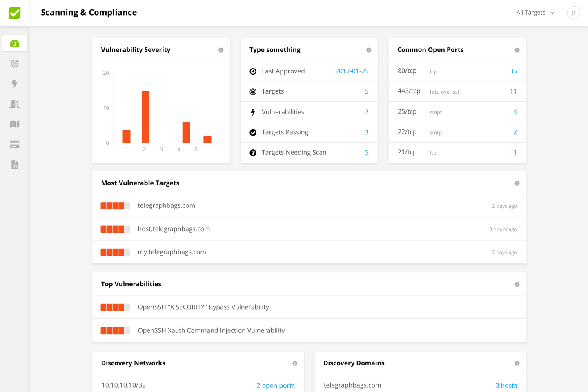The width and height of the screenshot is (588, 392).
Task: Expand the All Targets dropdown
Action: 535,13
